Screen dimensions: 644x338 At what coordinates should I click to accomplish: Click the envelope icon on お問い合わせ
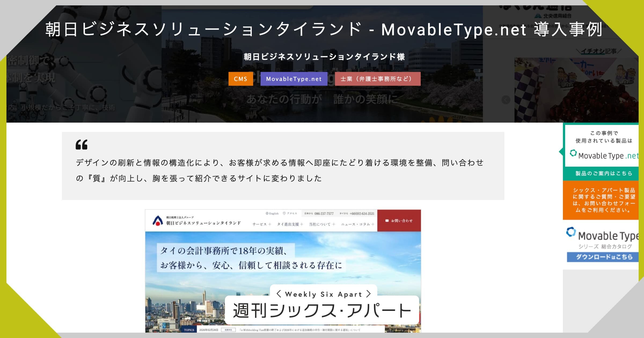(387, 221)
